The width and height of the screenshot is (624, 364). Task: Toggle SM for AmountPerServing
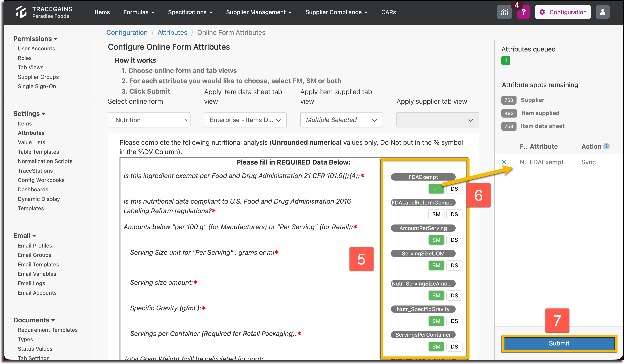(436, 240)
